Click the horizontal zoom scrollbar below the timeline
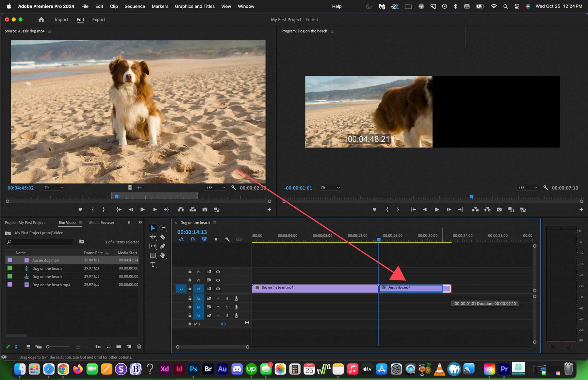Screen dimensions: 588x380 point(212,347)
